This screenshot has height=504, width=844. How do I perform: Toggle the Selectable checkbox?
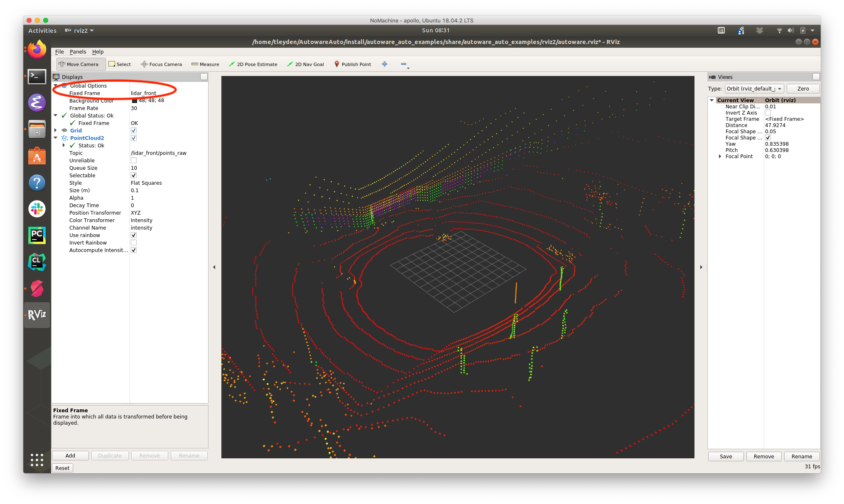tap(134, 175)
